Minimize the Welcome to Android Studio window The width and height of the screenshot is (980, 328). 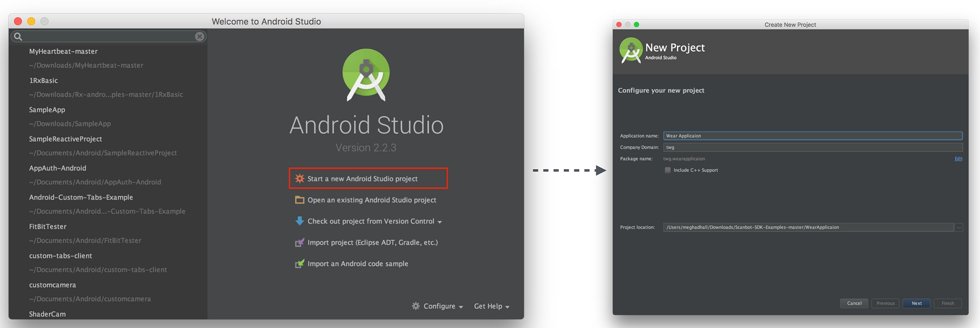[31, 21]
